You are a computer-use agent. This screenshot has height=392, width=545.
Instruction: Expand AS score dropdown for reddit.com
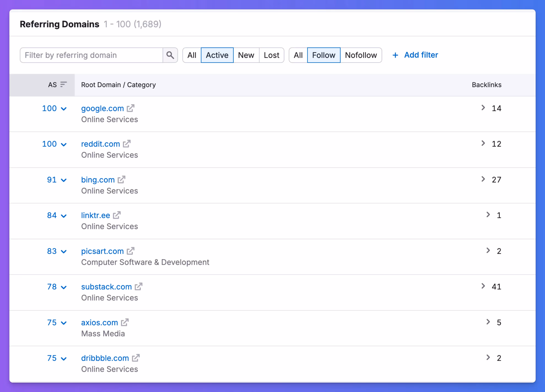[64, 145]
